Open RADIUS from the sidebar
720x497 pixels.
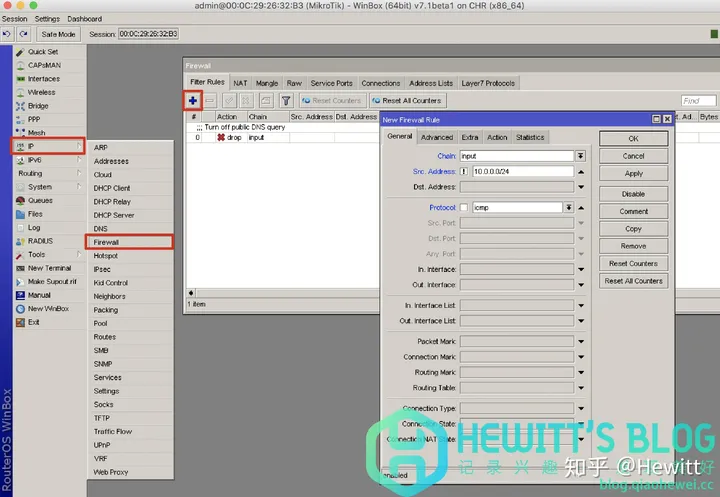tap(40, 241)
